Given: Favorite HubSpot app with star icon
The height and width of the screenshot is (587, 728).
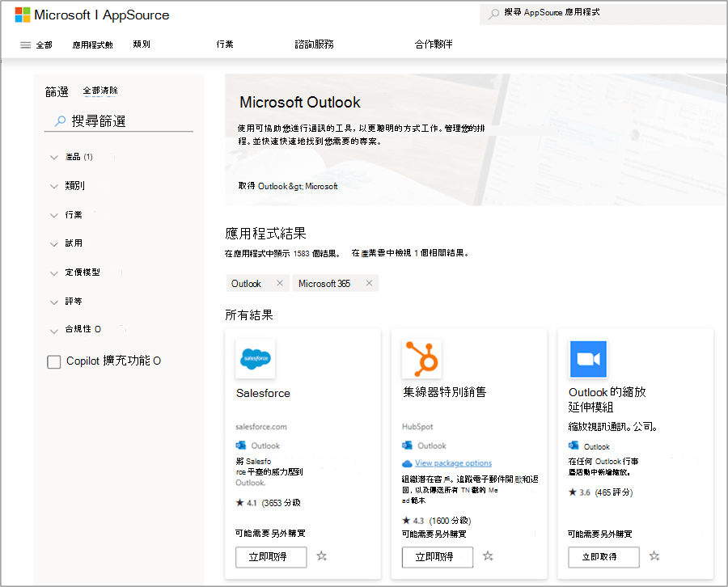Looking at the screenshot, I should 488,556.
